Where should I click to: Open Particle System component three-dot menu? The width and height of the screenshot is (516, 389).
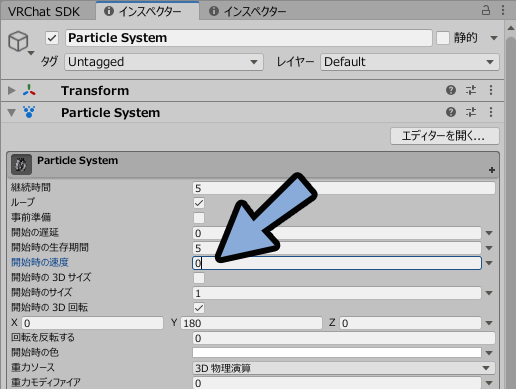click(491, 112)
